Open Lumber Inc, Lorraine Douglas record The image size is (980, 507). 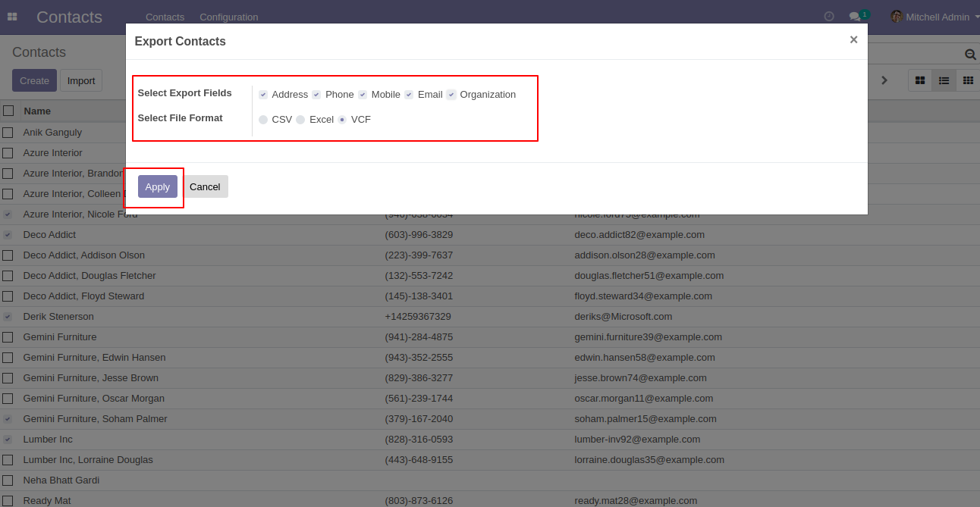[88, 460]
